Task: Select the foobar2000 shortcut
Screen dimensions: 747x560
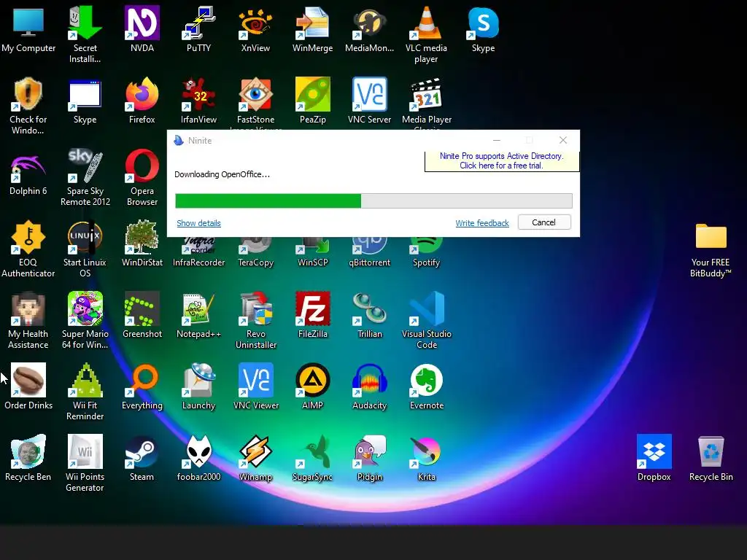Action: (x=198, y=451)
